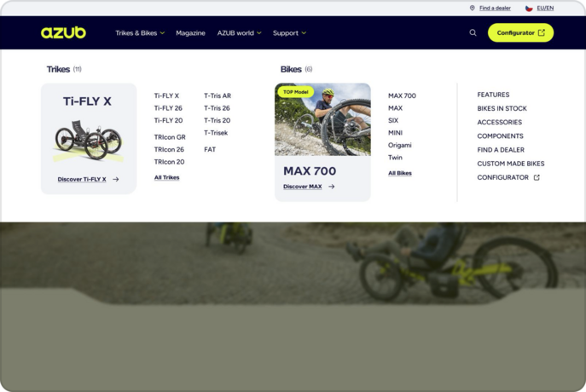
Task: Click the Ti-FLY X trike image
Action: [88, 140]
